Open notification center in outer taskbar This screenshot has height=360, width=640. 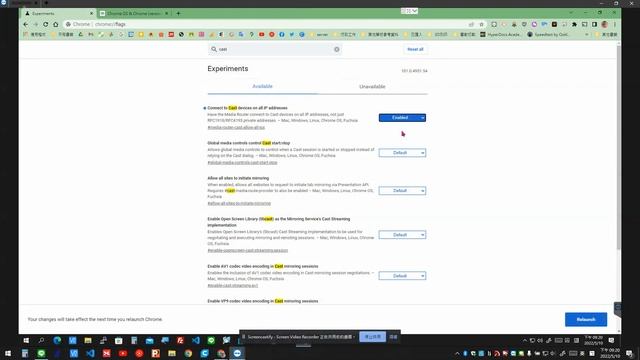tap(630, 353)
